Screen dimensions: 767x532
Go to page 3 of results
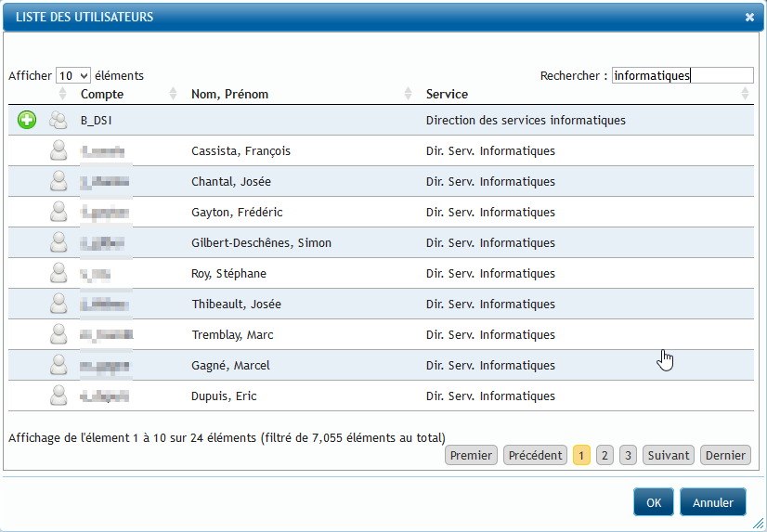[x=628, y=455]
